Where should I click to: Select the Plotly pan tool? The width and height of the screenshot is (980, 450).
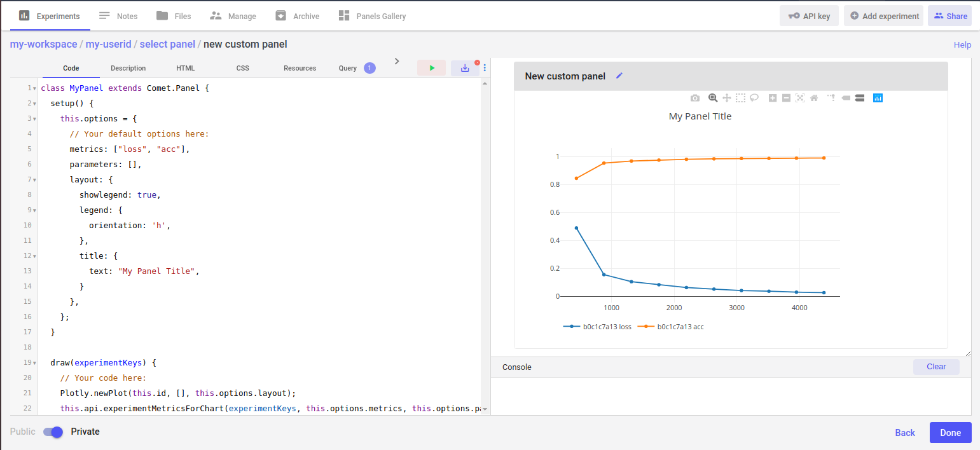[x=727, y=98]
